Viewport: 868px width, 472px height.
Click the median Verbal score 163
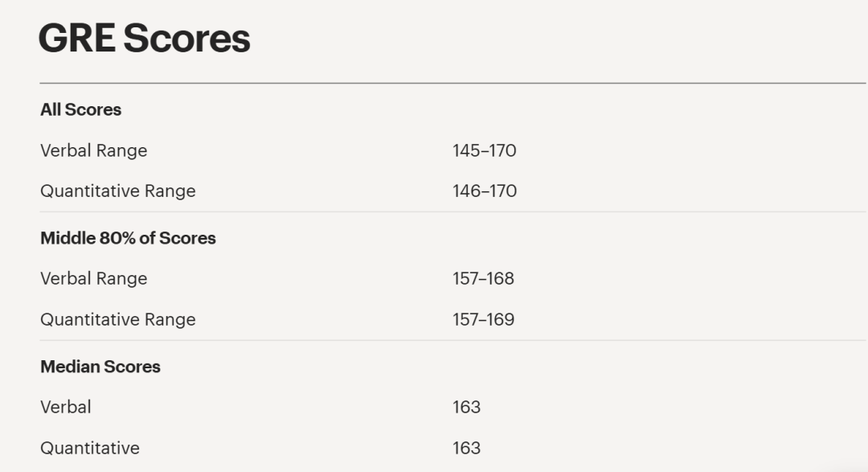point(466,407)
